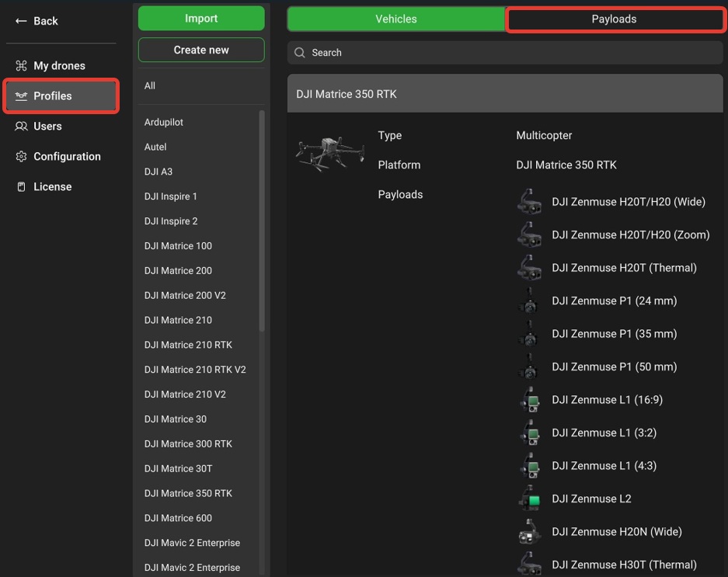Click the Platform value DJI Matrice 350 RTK
Screen dimensions: 728x577
tap(566, 165)
